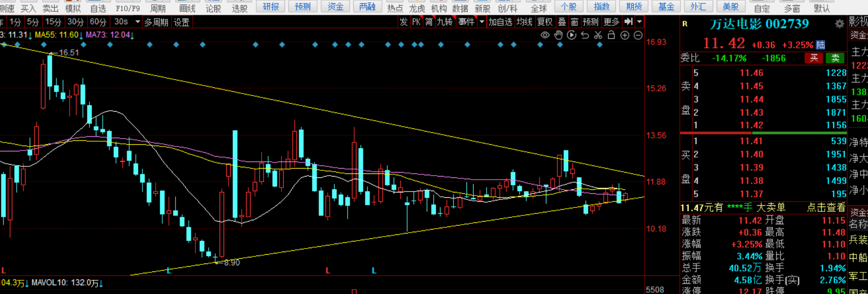This screenshot has width=868, height=294.
Task: Select the 30分 period tab
Action: (75, 22)
